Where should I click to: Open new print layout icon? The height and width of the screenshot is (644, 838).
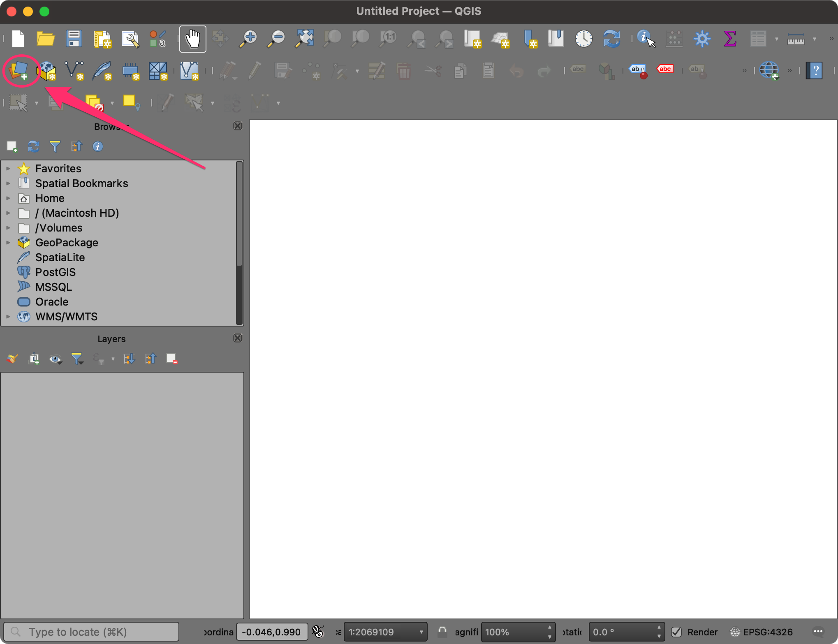point(102,39)
